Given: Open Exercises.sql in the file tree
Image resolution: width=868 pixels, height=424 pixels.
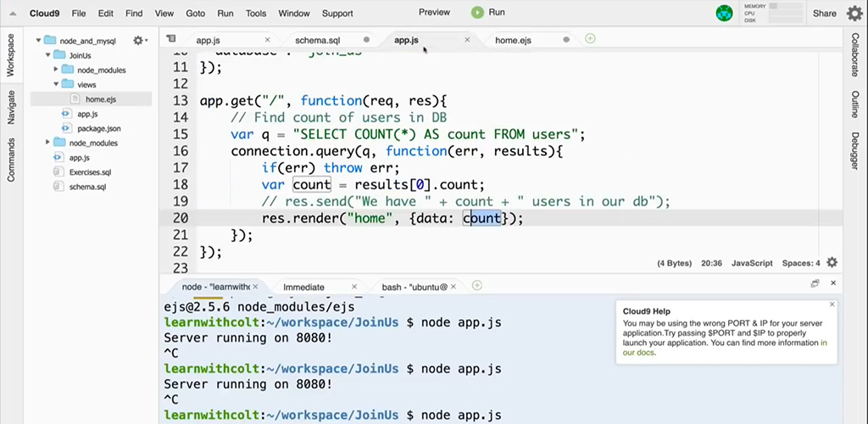Looking at the screenshot, I should pyautogui.click(x=90, y=172).
